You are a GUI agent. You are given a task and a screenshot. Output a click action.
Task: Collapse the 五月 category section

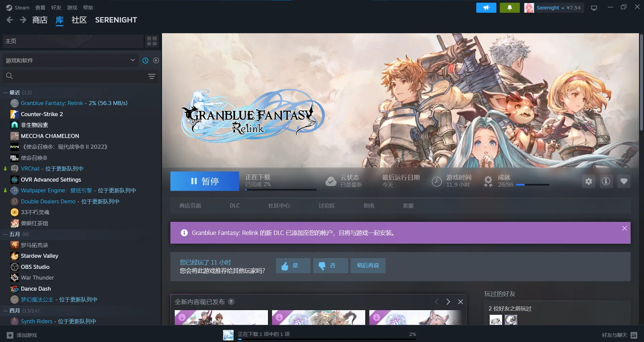(x=5, y=234)
